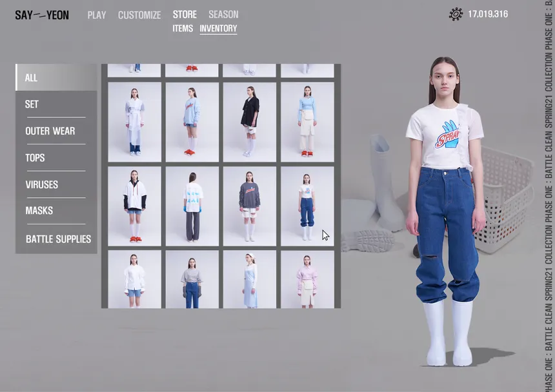555x392 pixels.
Task: Select the white blouse with denim shorts thumbnail
Action: (134, 279)
